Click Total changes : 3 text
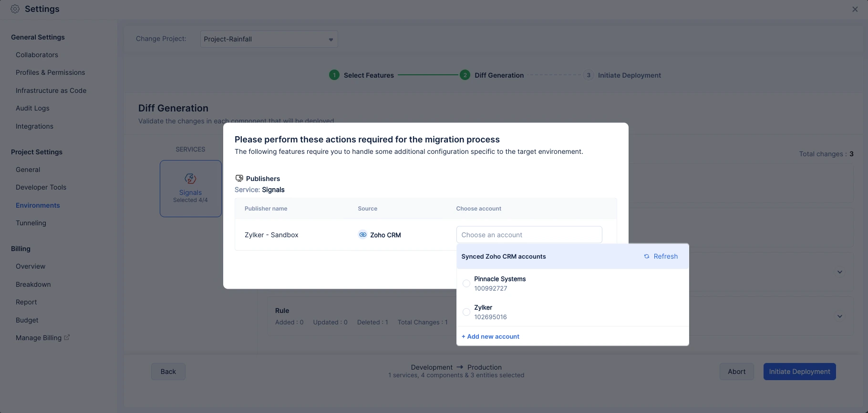868x413 pixels. click(x=827, y=154)
